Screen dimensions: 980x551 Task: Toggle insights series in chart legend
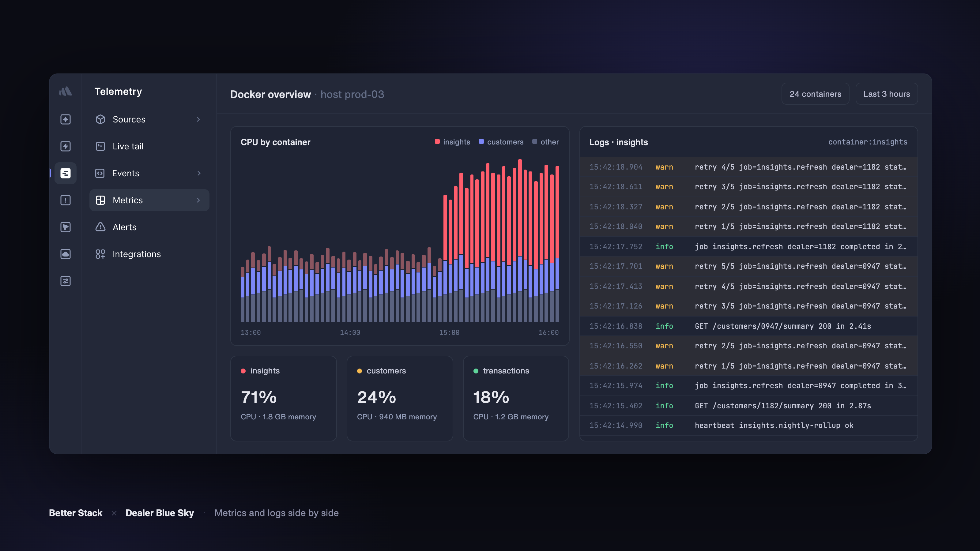tap(452, 142)
